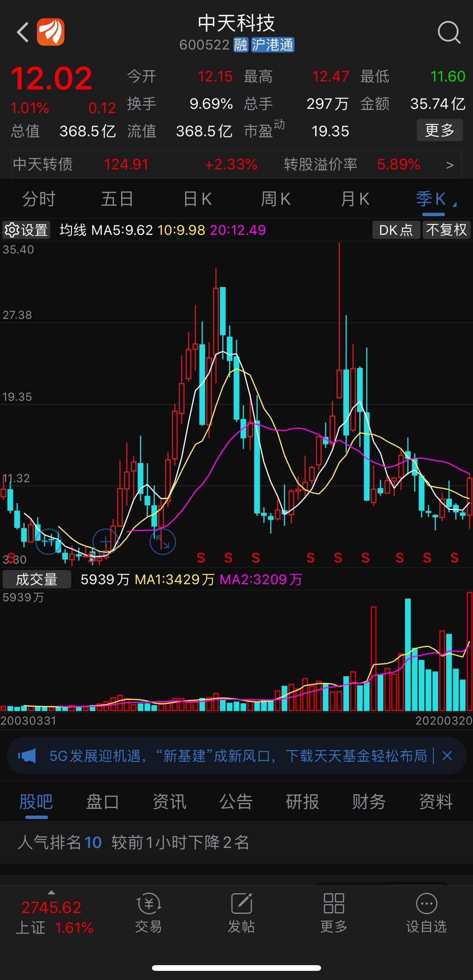Open the orange Eastmoney app logo
The width and height of the screenshot is (473, 980).
[51, 32]
